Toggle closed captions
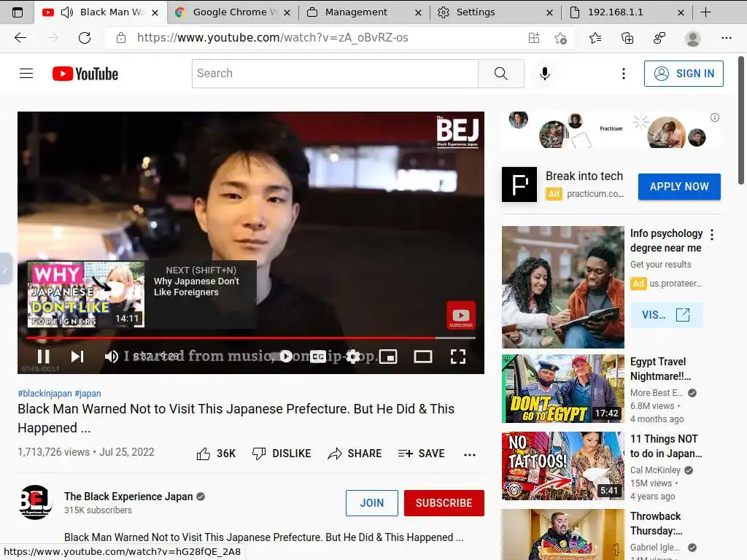The image size is (747, 560). [318, 356]
